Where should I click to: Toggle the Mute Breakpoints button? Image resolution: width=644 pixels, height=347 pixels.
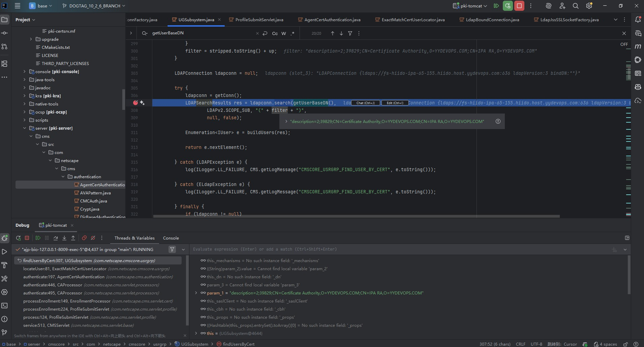coord(93,238)
